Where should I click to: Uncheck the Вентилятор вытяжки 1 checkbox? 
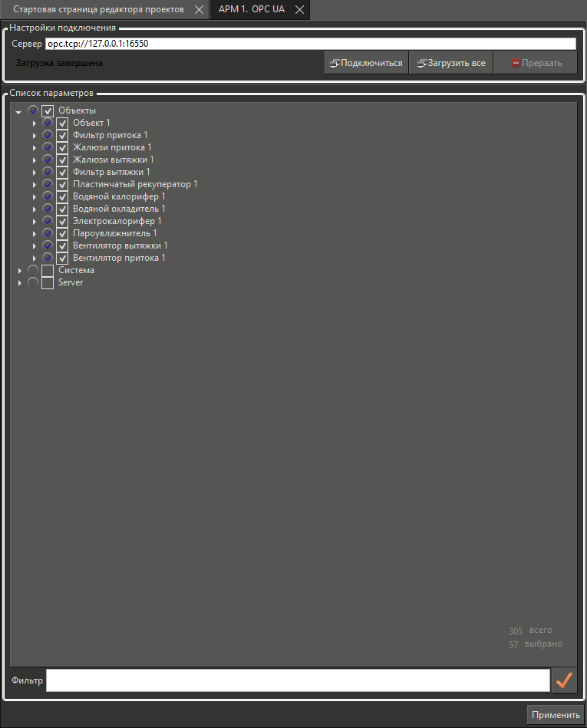62,245
